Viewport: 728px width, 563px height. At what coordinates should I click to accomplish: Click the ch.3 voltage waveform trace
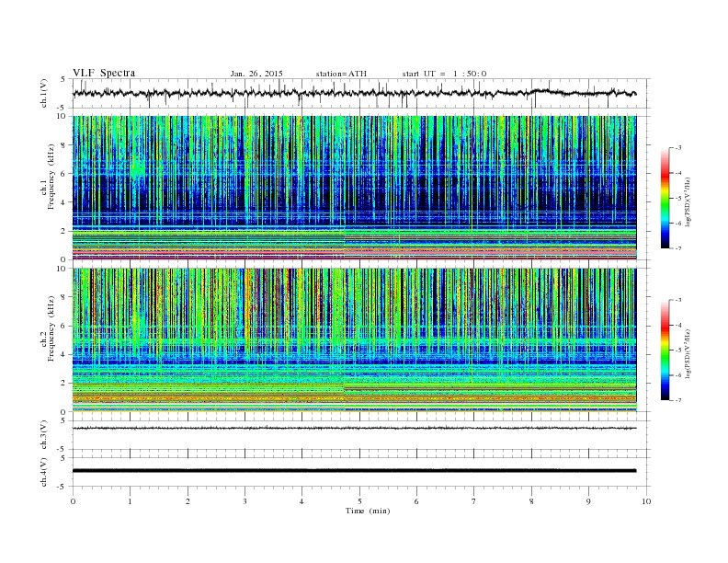[x=354, y=429]
